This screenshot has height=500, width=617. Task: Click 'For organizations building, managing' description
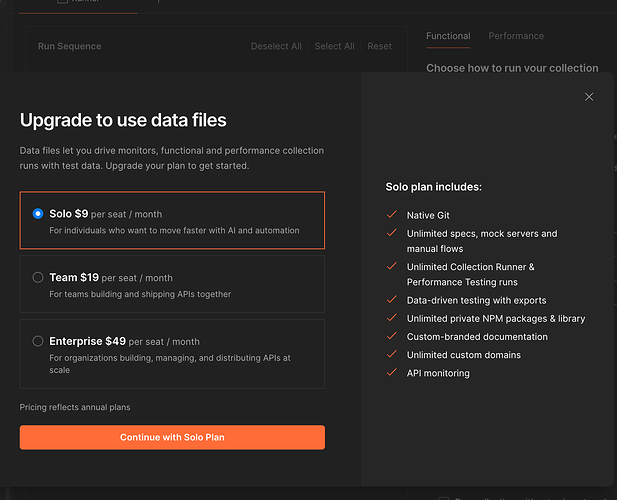(x=170, y=364)
